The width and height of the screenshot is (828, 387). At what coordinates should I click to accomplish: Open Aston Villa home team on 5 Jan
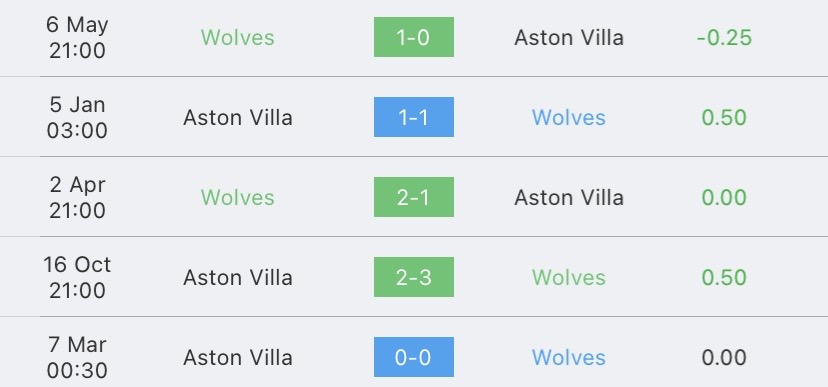(x=238, y=117)
